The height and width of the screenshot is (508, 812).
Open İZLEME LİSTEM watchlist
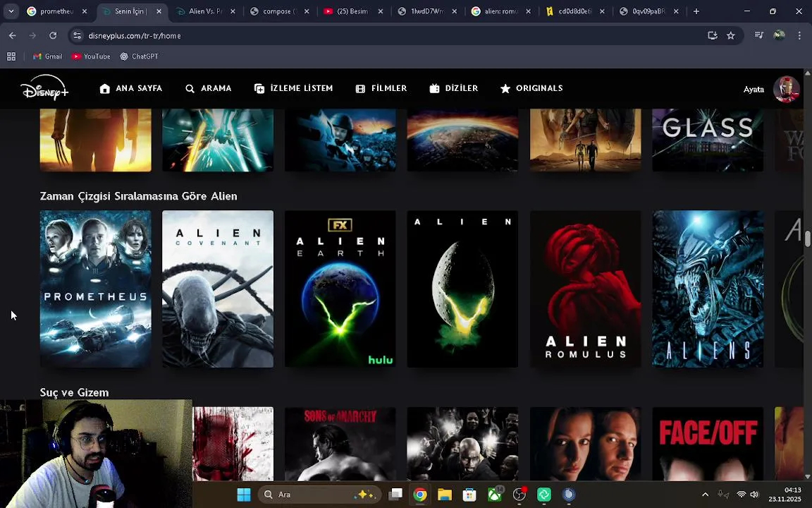[x=294, y=89]
